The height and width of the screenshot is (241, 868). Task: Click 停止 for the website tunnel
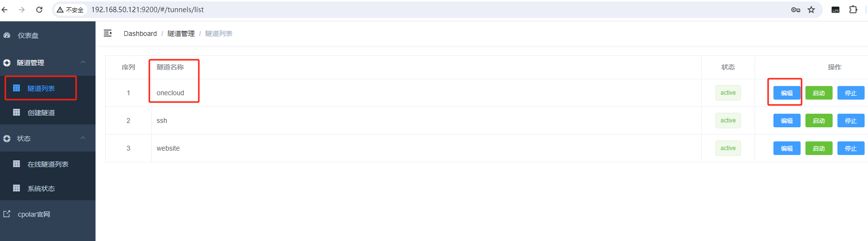(851, 148)
